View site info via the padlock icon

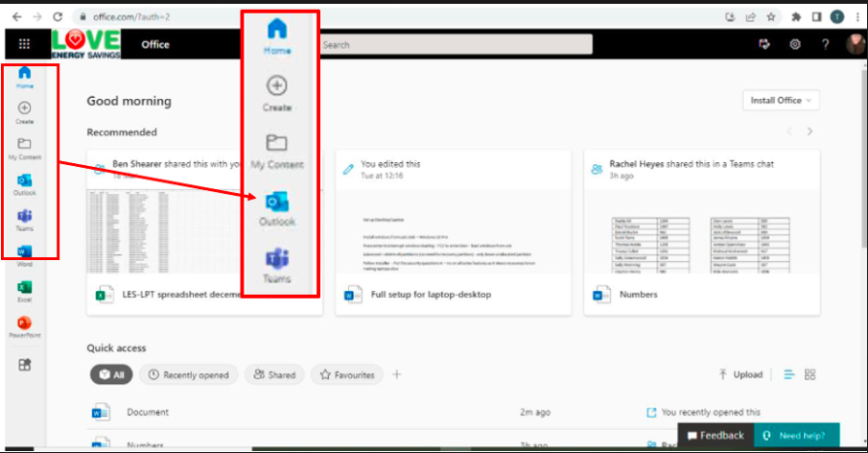pyautogui.click(x=83, y=17)
